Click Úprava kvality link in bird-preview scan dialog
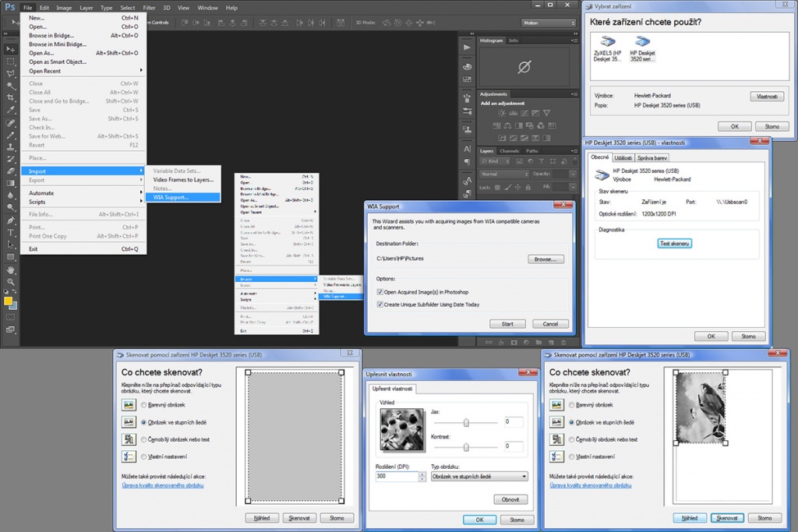 click(x=591, y=485)
